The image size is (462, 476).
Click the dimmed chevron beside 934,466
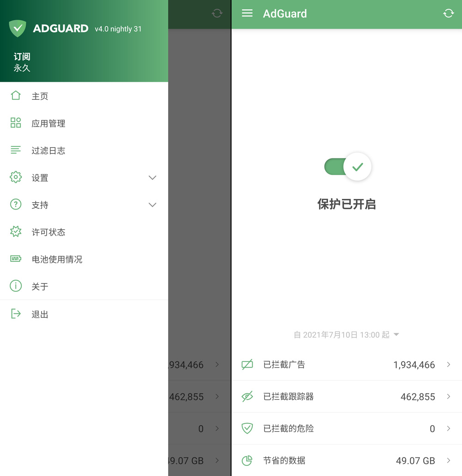click(217, 364)
